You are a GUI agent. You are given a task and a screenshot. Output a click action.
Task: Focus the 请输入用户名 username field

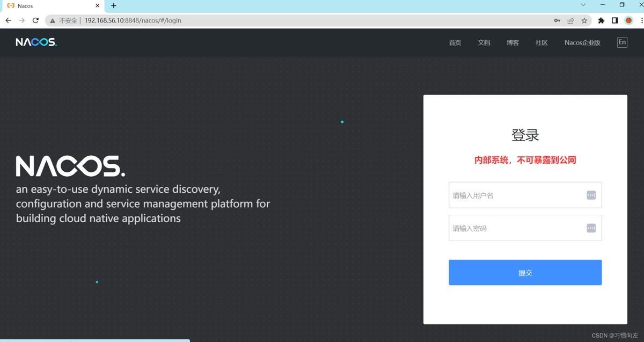pyautogui.click(x=525, y=195)
